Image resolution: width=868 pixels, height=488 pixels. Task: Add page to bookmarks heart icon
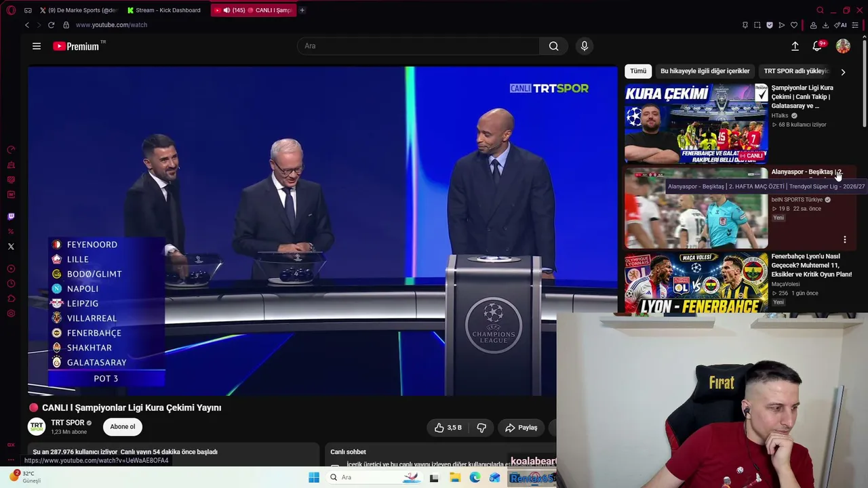(x=794, y=25)
